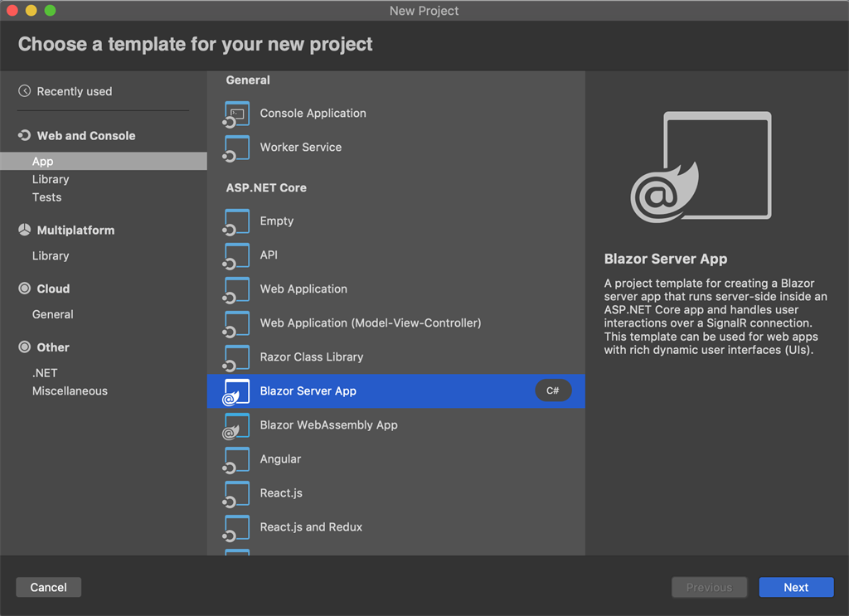Open the Tests subcategory

(47, 197)
